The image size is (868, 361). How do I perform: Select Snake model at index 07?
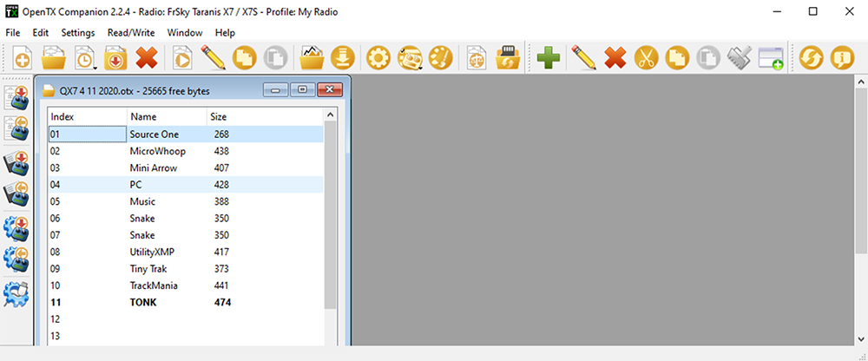[186, 235]
